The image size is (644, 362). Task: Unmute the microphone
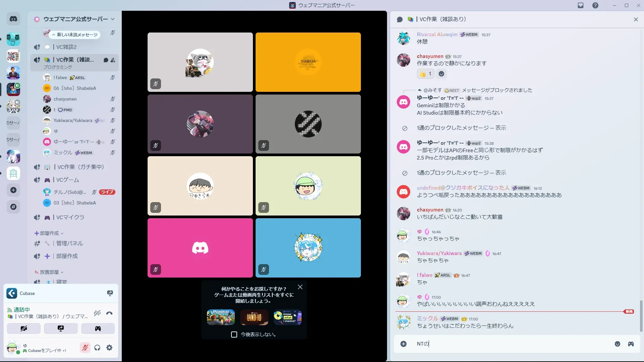tap(85, 348)
